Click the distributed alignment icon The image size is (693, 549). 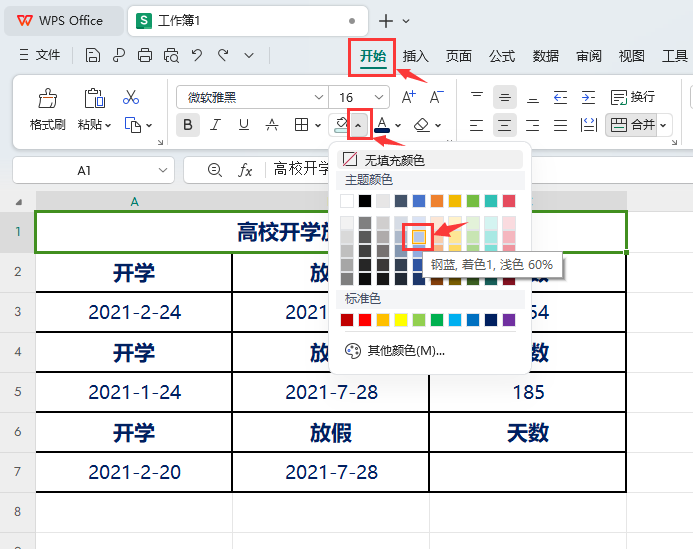pos(588,125)
